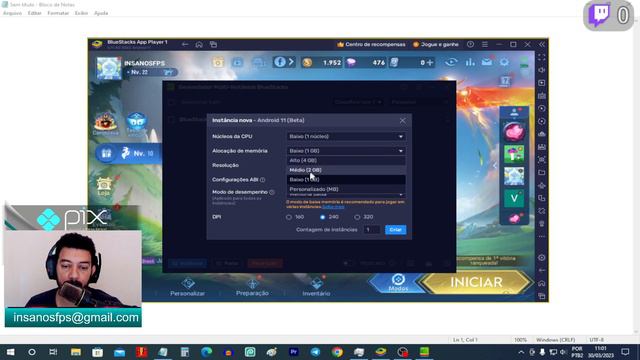Image resolution: width=640 pixels, height=360 pixels.
Task: Open BlueStacks help icon
Action: [470, 44]
